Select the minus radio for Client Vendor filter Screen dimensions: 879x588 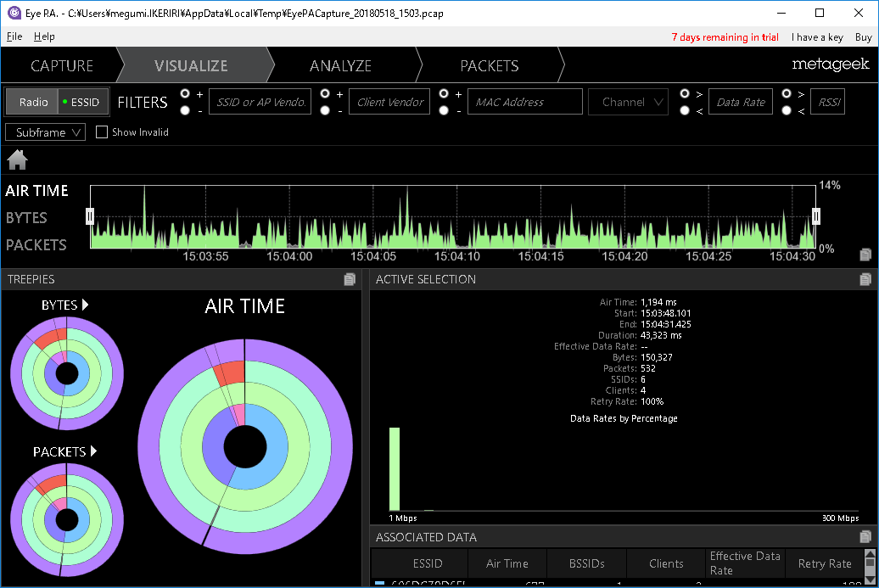[x=325, y=110]
